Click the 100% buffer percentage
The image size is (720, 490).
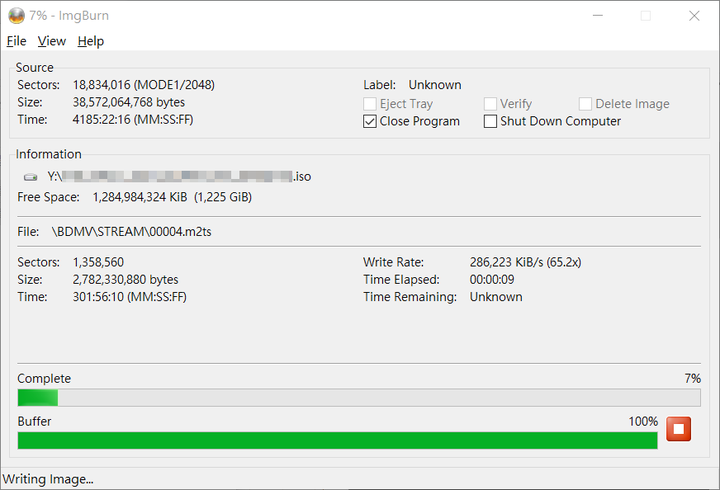(x=643, y=421)
